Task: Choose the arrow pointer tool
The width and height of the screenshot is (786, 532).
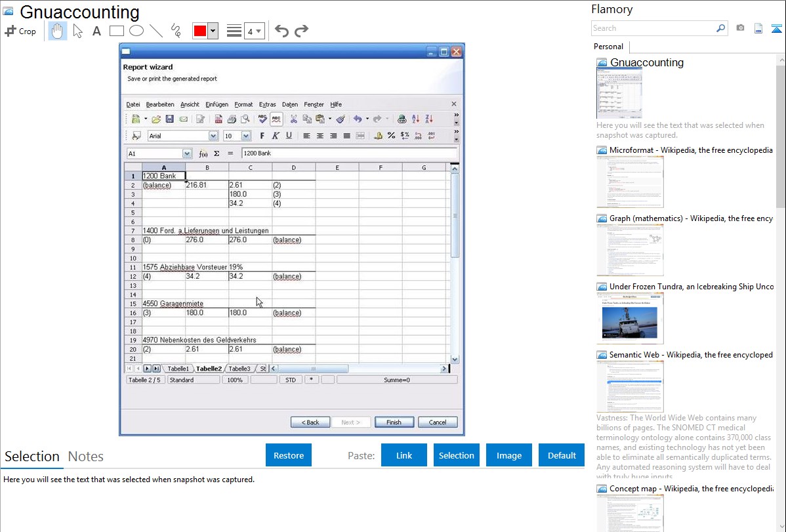Action: [x=77, y=31]
